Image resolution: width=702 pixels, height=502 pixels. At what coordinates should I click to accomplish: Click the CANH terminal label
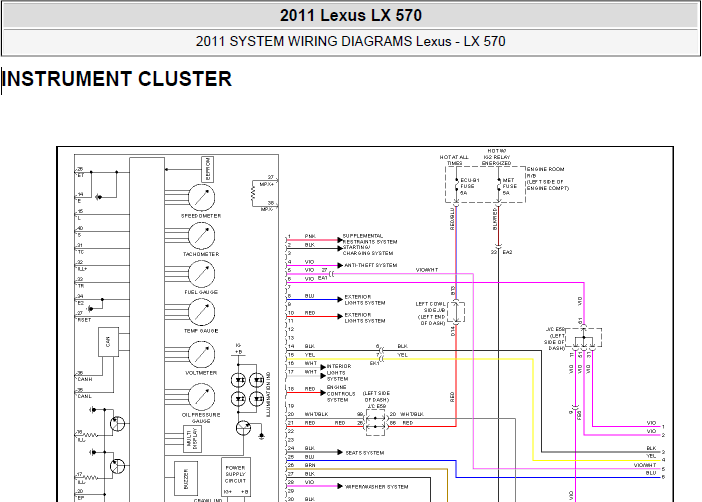[85, 379]
